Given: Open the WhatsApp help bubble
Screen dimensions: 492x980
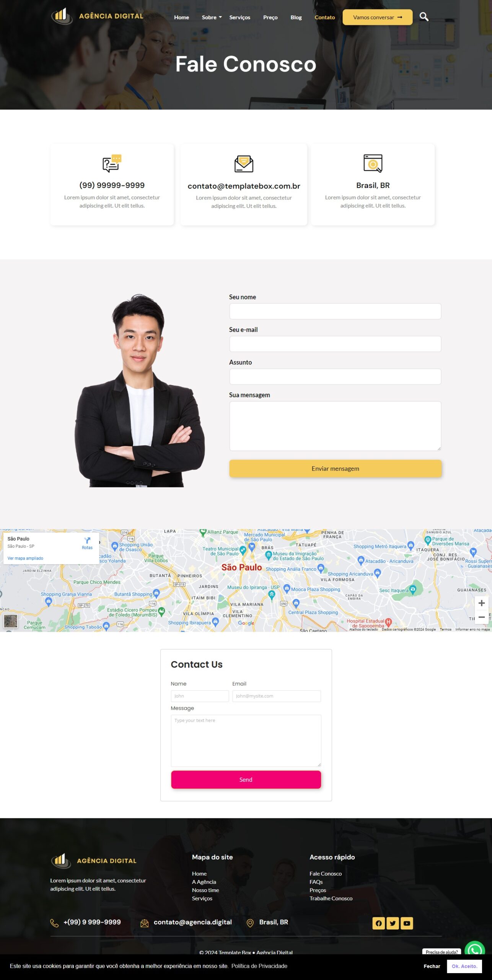Looking at the screenshot, I should pos(475,949).
